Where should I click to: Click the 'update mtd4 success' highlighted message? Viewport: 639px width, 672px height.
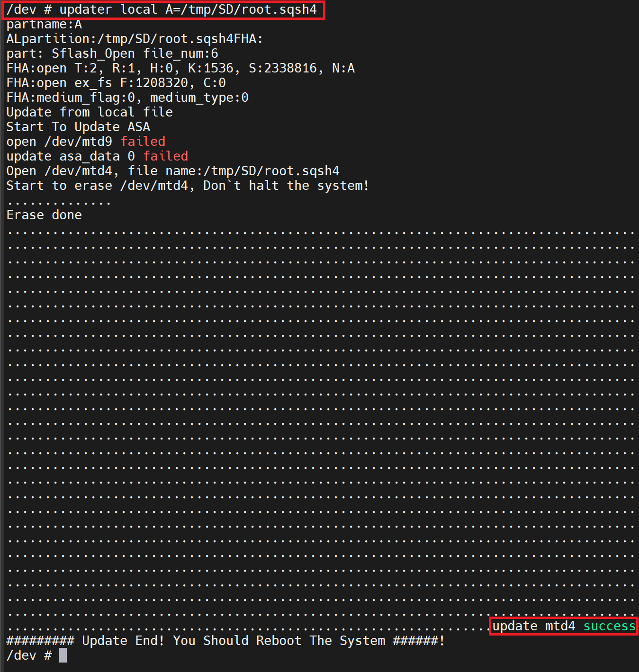coord(563,626)
